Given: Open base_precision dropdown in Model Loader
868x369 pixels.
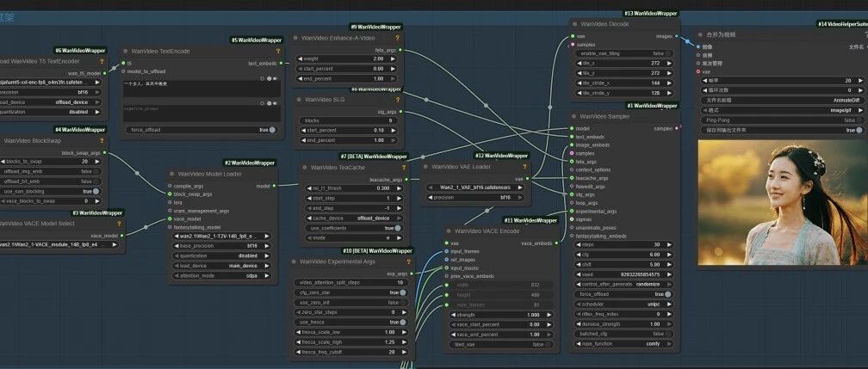Looking at the screenshot, I should (x=222, y=246).
